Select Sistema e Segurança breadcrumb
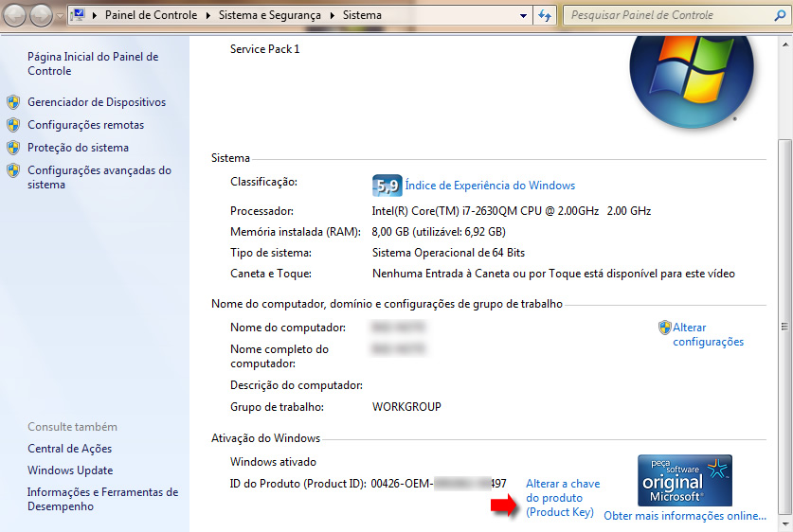The height and width of the screenshot is (532, 793). pyautogui.click(x=270, y=16)
